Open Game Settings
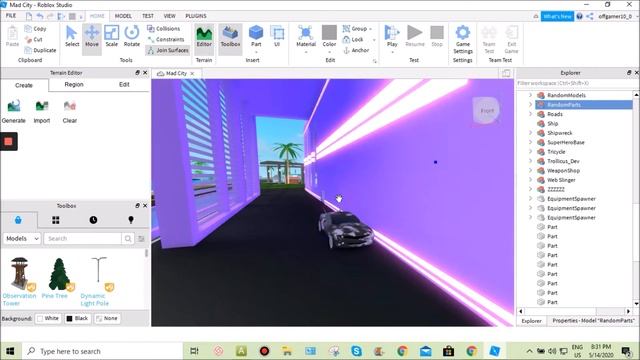The height and width of the screenshot is (360, 640). (462, 39)
